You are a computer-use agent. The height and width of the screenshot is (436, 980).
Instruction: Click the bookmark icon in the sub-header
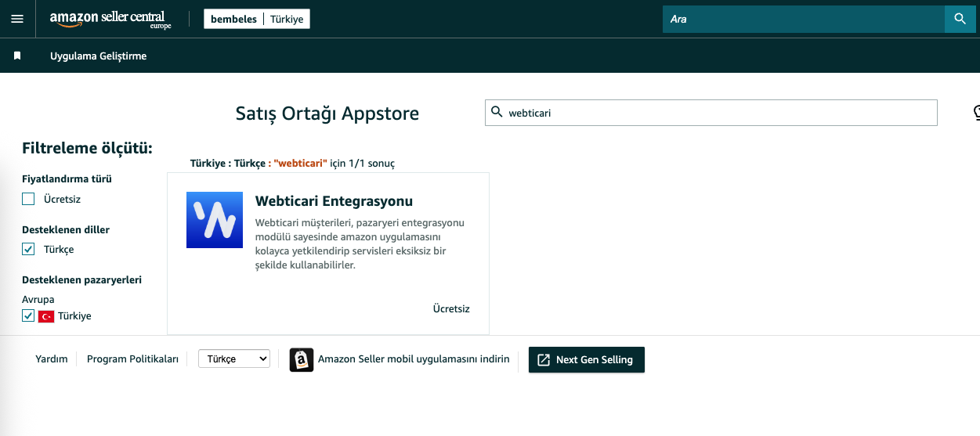(17, 56)
